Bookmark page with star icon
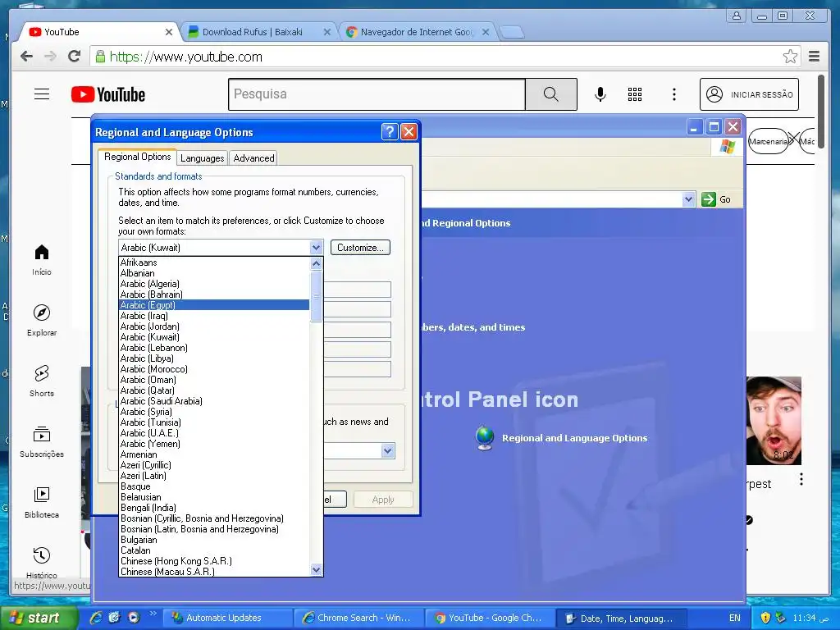Screen dimensions: 840x630 pos(790,57)
